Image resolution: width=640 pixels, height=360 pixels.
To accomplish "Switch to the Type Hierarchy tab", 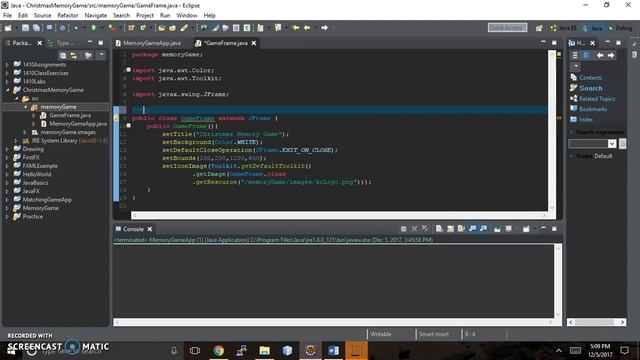I will pyautogui.click(x=61, y=43).
